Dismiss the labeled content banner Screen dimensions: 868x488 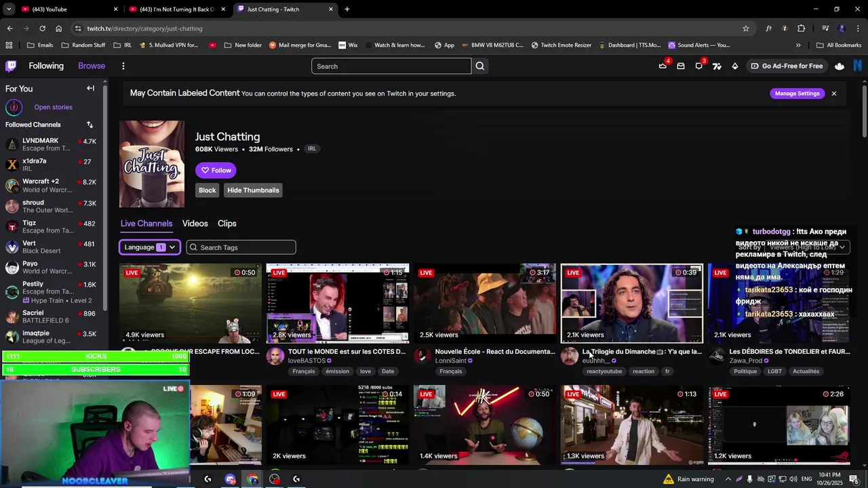[x=834, y=94]
